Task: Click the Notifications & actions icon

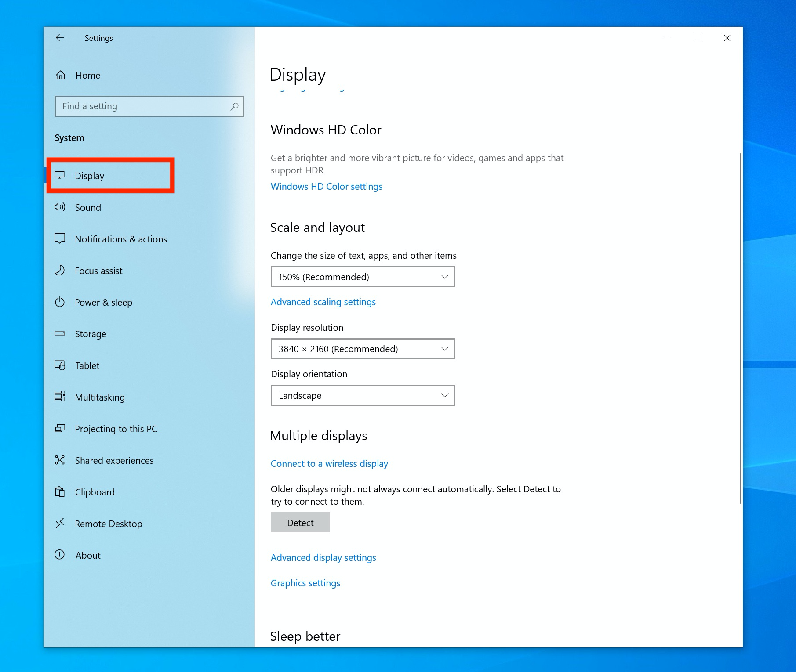Action: click(60, 238)
